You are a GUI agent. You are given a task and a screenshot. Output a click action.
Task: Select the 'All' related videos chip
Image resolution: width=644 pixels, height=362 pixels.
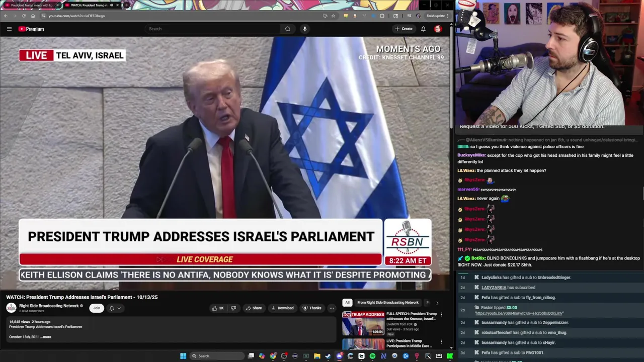[347, 302]
